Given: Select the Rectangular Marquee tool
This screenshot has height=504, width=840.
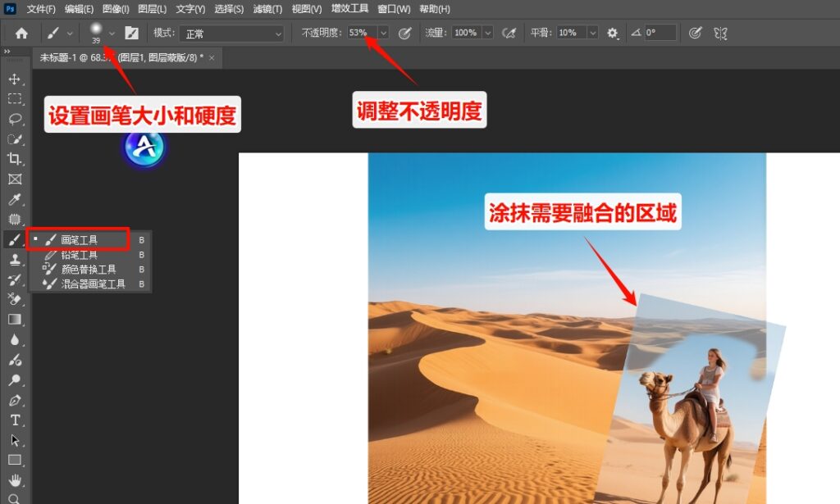Looking at the screenshot, I should (x=14, y=99).
